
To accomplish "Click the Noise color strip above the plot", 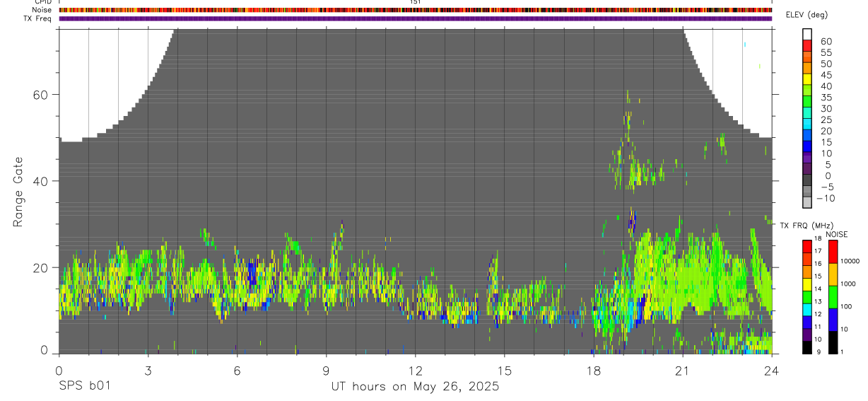I will click(416, 10).
